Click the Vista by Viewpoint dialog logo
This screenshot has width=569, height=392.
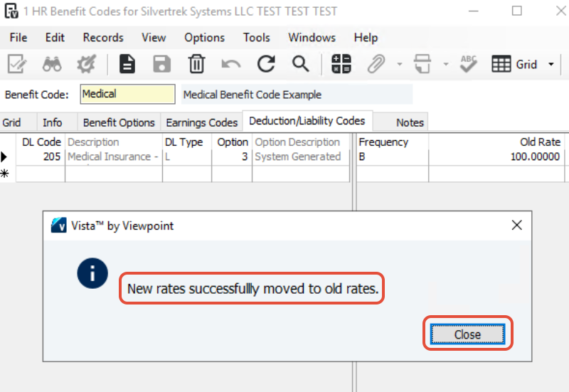(x=59, y=226)
